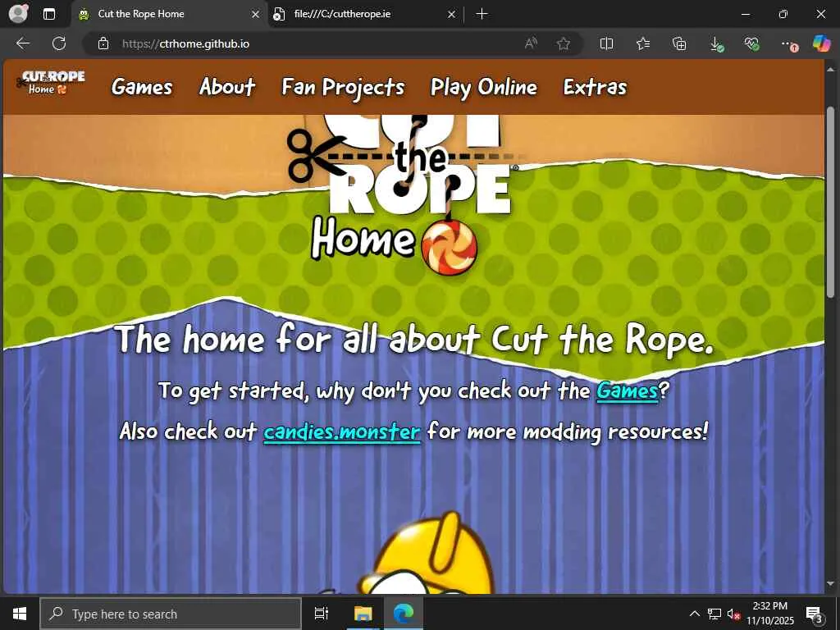This screenshot has width=840, height=630.
Task: Open the browser profile avatar
Action: (19, 13)
